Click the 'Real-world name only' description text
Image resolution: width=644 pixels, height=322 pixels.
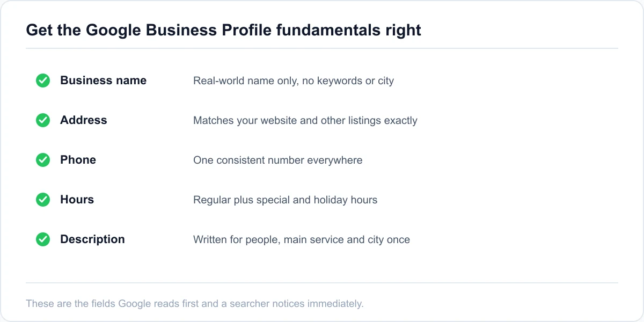[x=294, y=81]
